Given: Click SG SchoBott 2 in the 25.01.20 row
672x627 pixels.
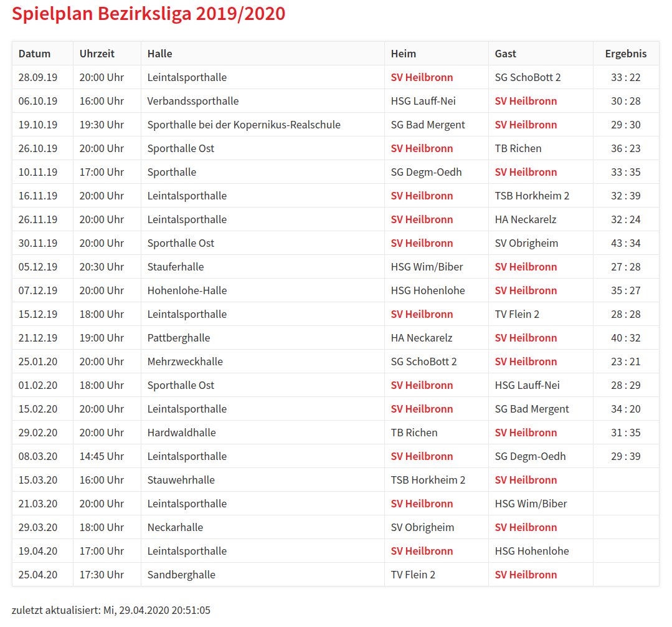Looking at the screenshot, I should (424, 361).
